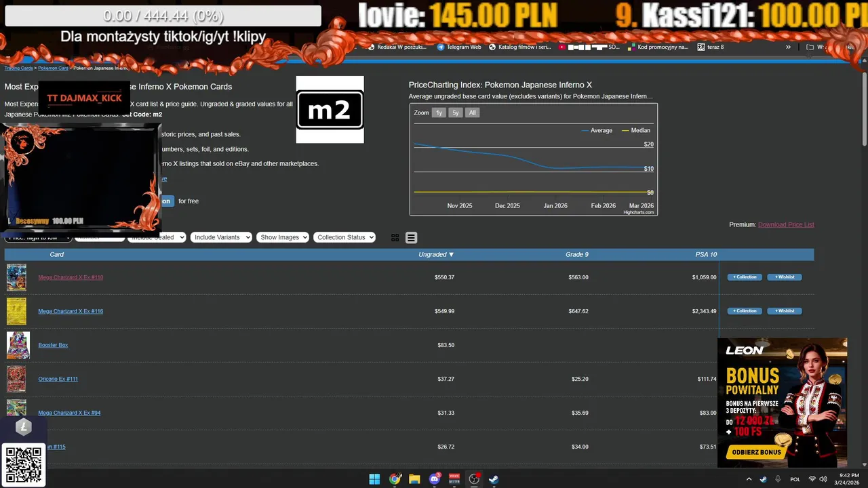Open the Mega Charizard X Ex #116 card thumbnail

click(16, 311)
